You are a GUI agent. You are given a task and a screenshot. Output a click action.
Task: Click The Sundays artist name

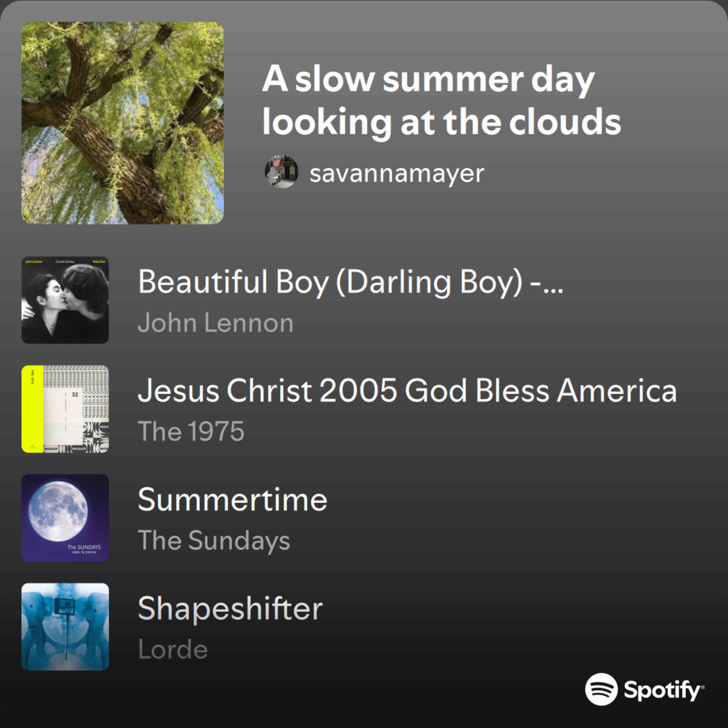pos(214,540)
